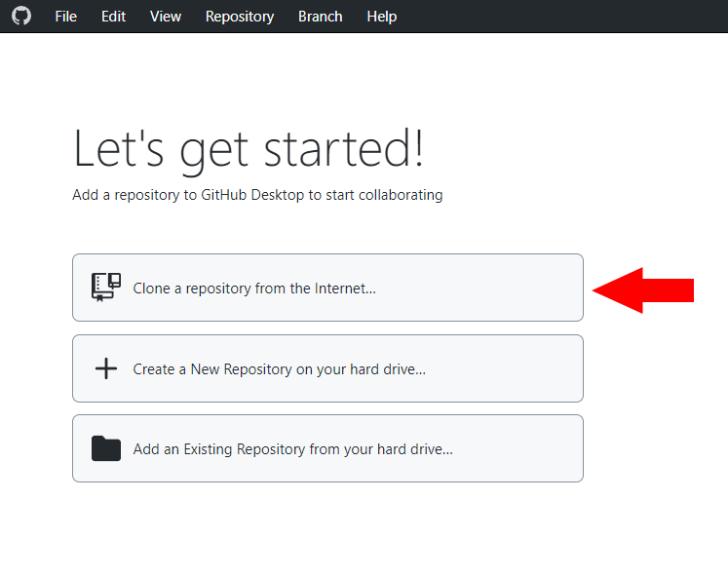
Task: Open the Branch menu
Action: 320,17
